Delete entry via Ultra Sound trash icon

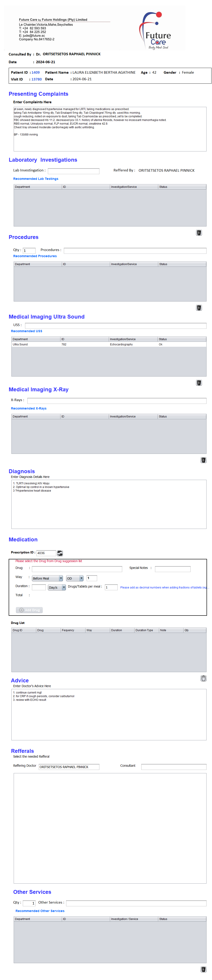click(199, 383)
